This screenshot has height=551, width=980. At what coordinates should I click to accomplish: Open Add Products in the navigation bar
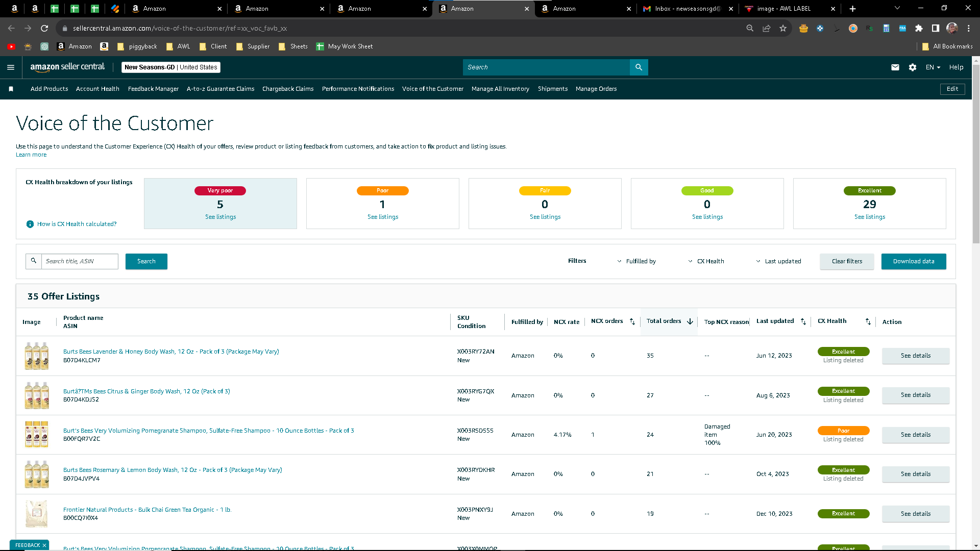(49, 89)
